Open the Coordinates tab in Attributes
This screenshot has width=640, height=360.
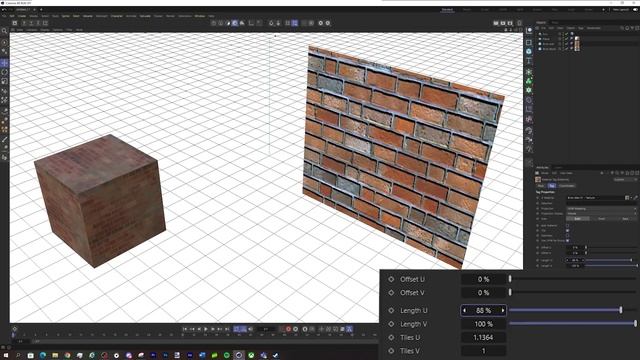(567, 186)
